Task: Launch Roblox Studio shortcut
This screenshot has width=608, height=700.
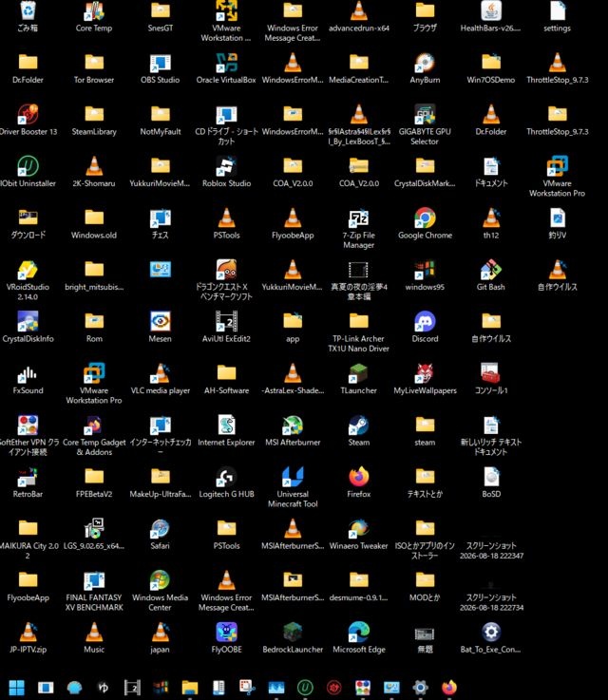Action: pyautogui.click(x=226, y=166)
